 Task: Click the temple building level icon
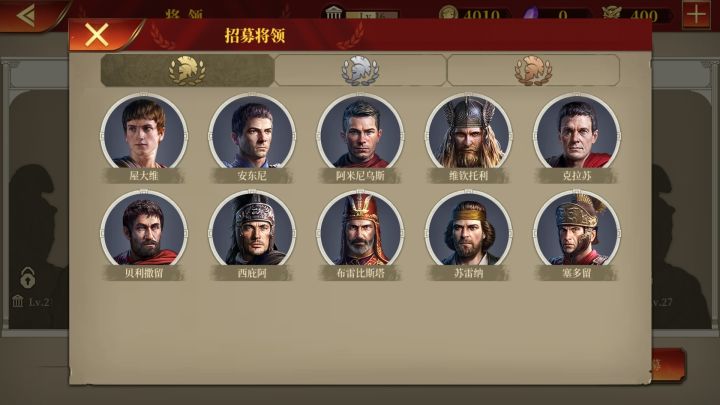tap(334, 12)
